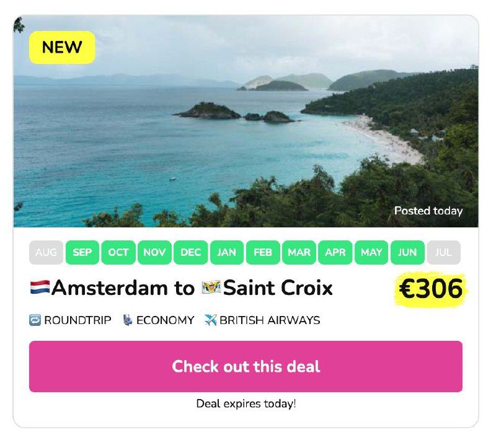Pick the FEB month pill
The image size is (496, 448).
pos(263,252)
